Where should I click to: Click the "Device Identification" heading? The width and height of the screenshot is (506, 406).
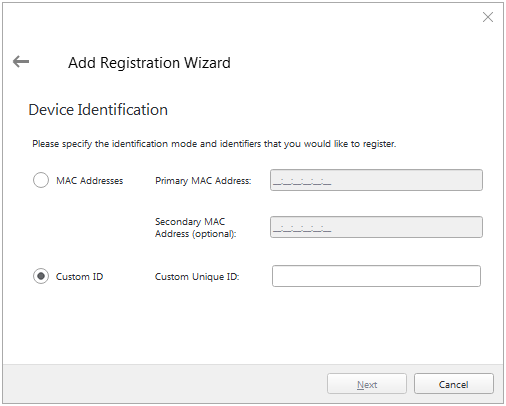98,110
